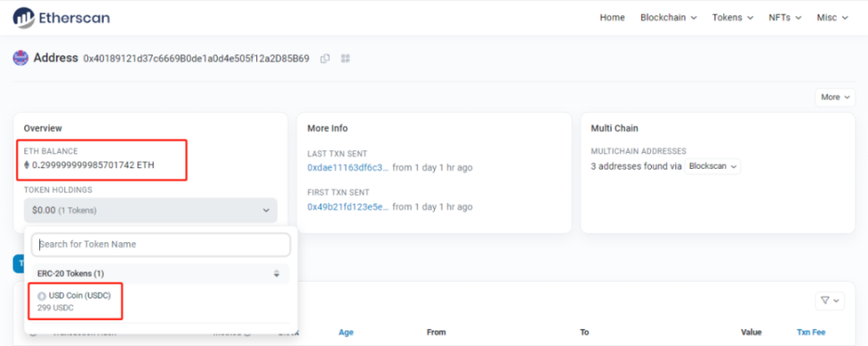Click the sort arrows beside ERC-20 Tokens
The width and height of the screenshot is (868, 346).
click(276, 274)
